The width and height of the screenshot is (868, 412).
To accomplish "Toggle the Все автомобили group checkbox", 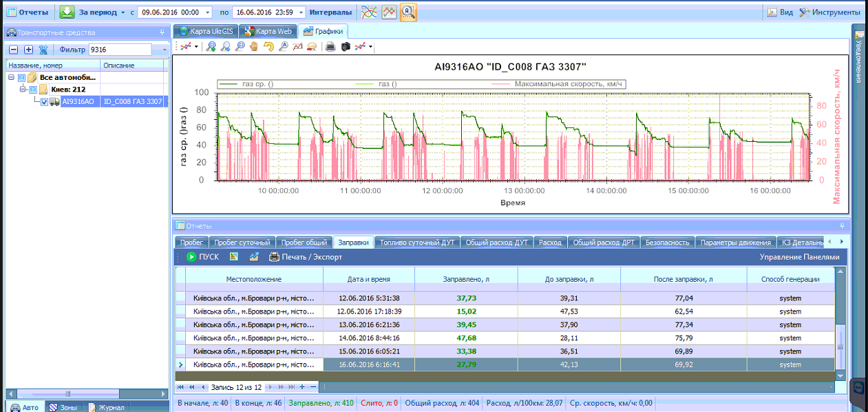I will coord(21,78).
